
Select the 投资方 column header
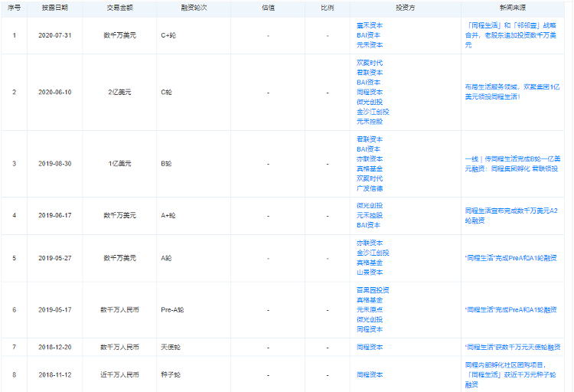click(405, 8)
